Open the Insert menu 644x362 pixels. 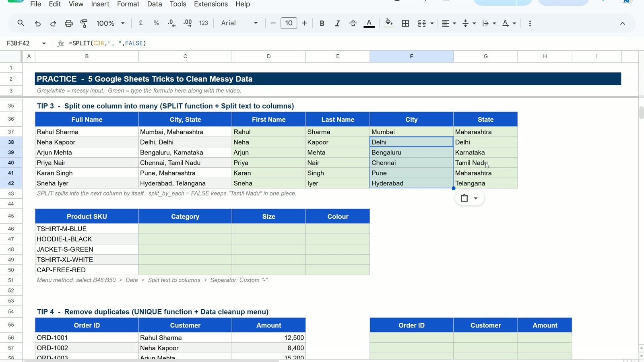[x=100, y=4]
